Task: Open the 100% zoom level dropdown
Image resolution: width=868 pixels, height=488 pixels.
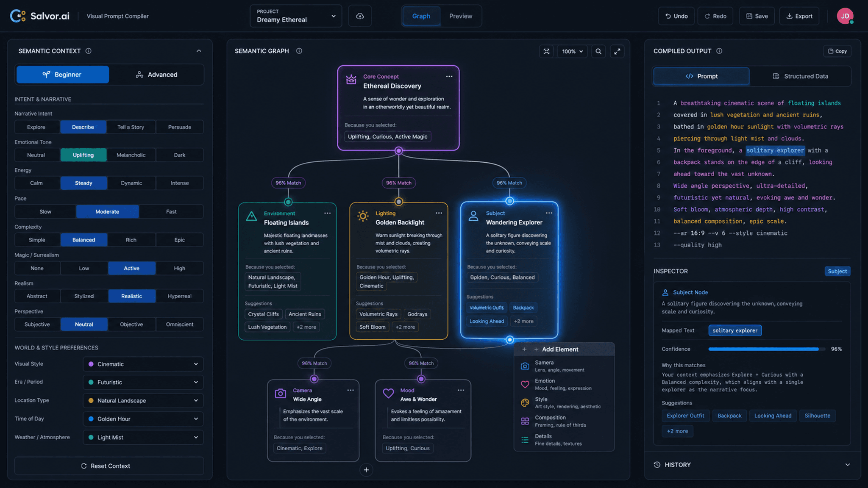Action: pos(573,51)
